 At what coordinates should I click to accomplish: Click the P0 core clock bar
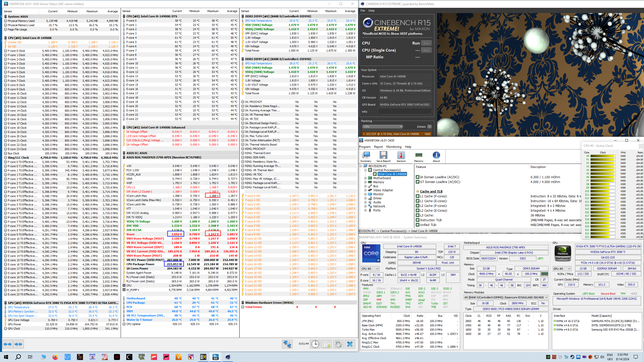click(603, 156)
